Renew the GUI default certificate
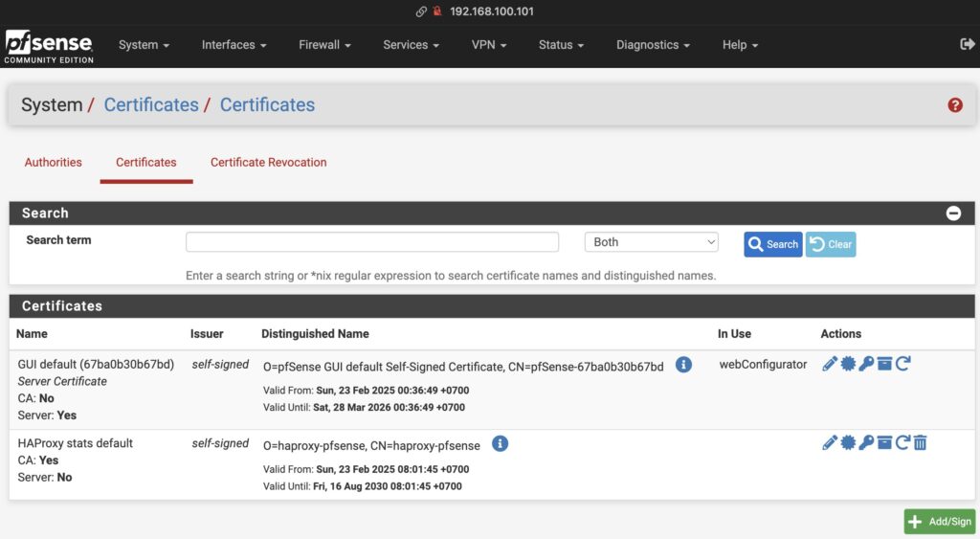980x539 pixels. (902, 364)
